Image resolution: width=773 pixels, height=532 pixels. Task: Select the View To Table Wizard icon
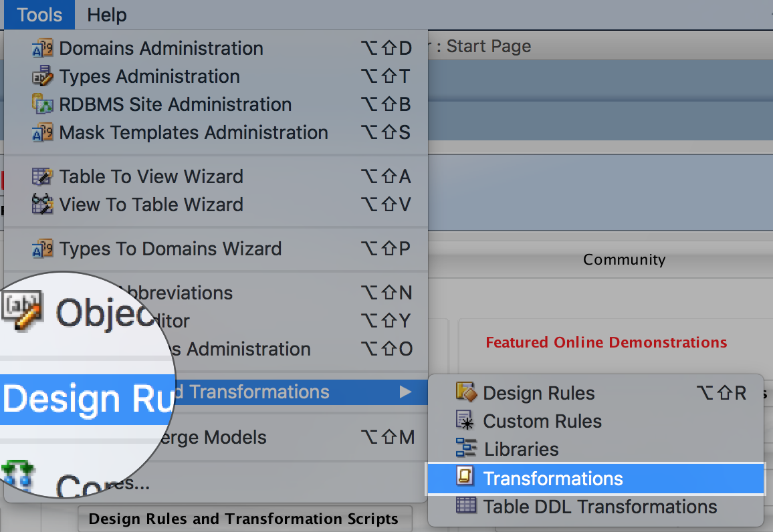point(43,205)
